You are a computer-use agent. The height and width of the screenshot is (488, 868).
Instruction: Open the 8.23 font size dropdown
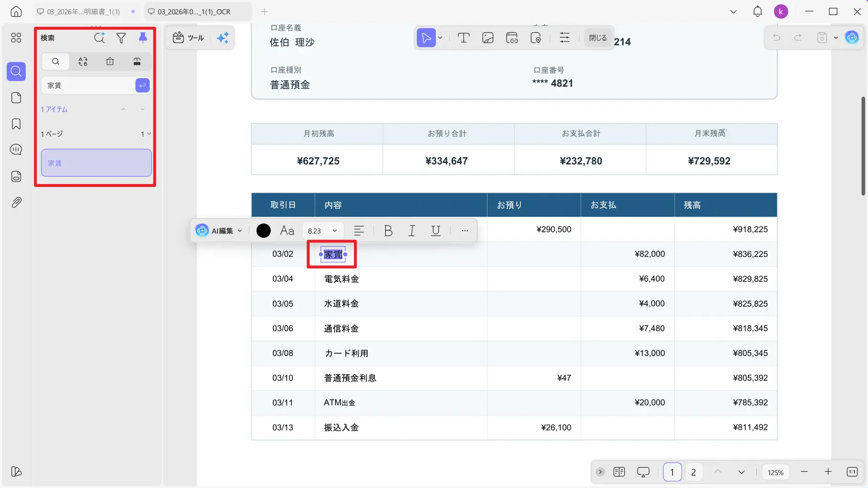(x=323, y=231)
